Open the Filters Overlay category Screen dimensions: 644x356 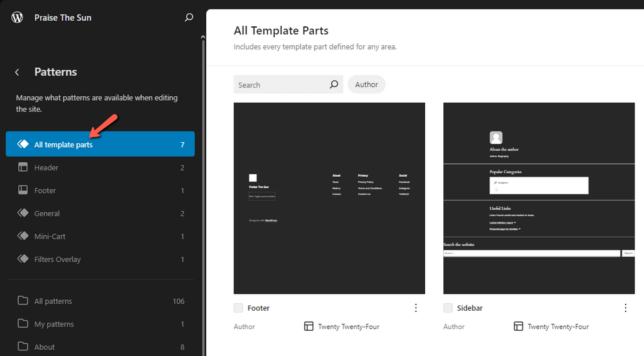click(57, 259)
